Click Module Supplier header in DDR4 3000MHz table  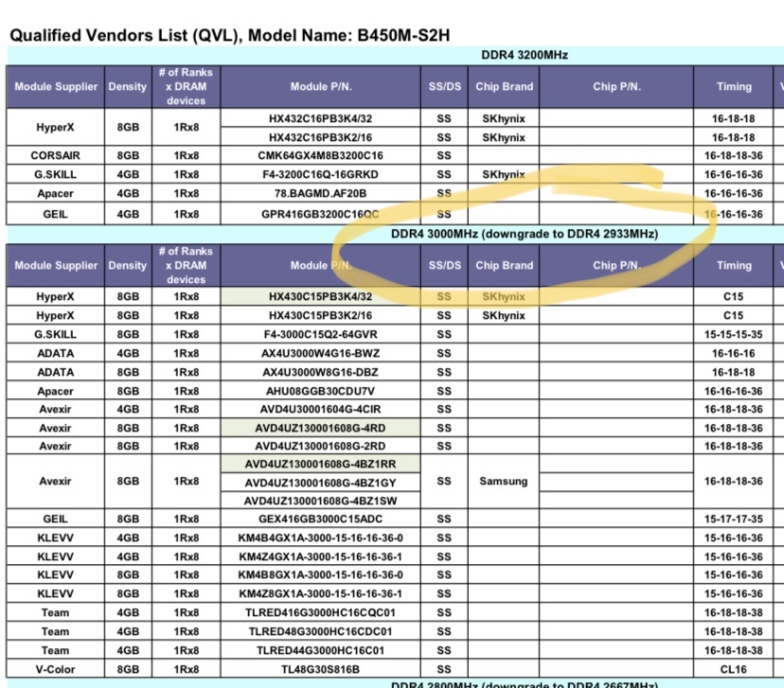coord(56,265)
